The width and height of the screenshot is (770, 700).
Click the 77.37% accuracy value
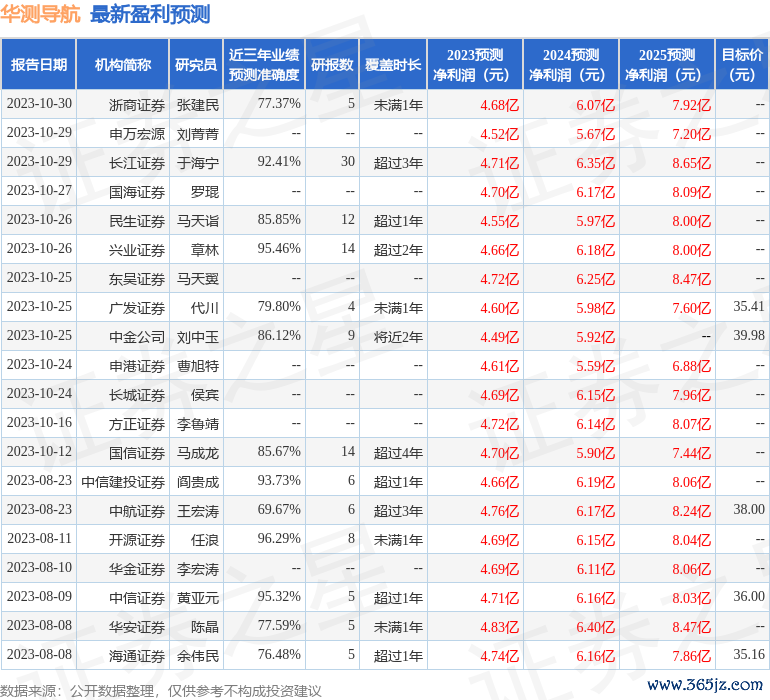279,104
